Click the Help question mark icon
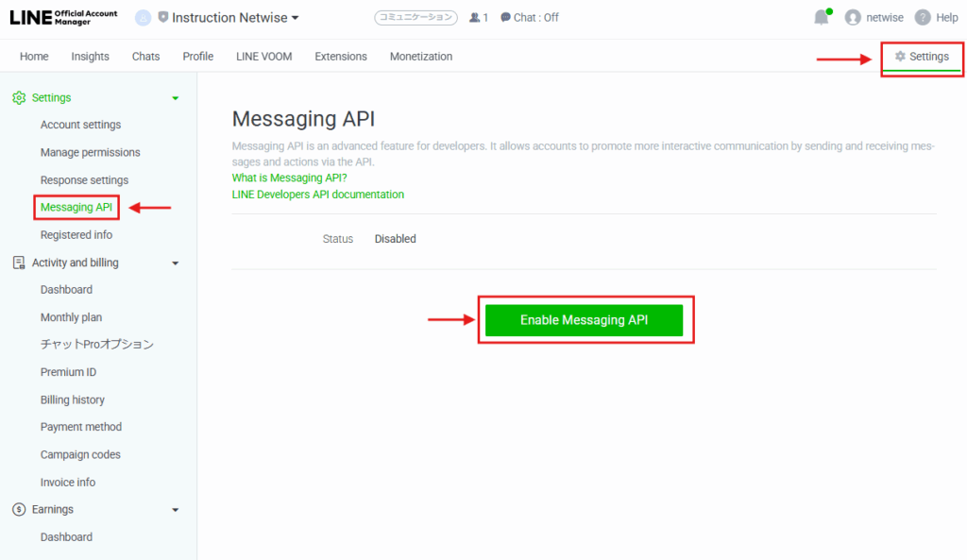 point(923,18)
